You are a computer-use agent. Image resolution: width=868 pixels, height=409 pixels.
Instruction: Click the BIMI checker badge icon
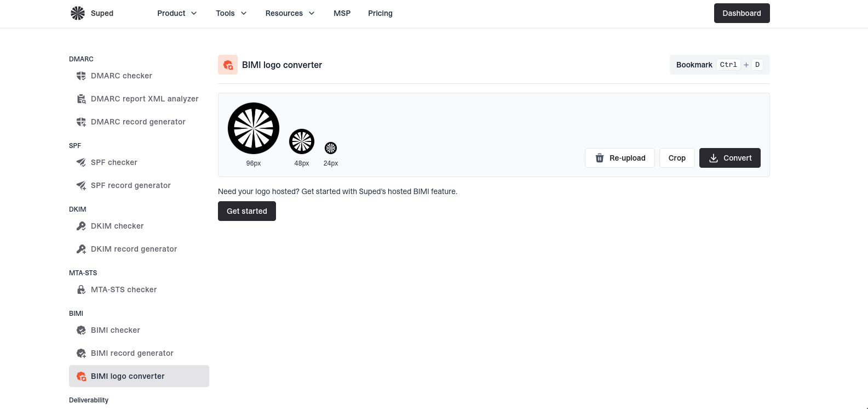click(x=81, y=330)
